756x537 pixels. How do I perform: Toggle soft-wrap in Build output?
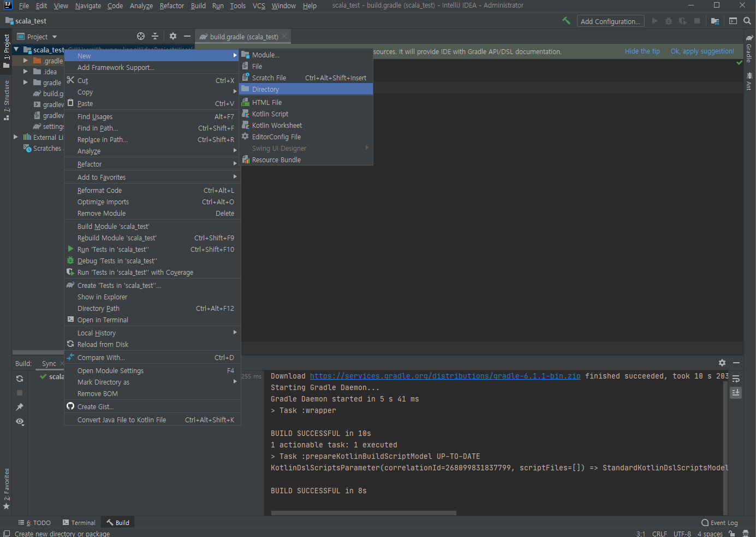(736, 379)
